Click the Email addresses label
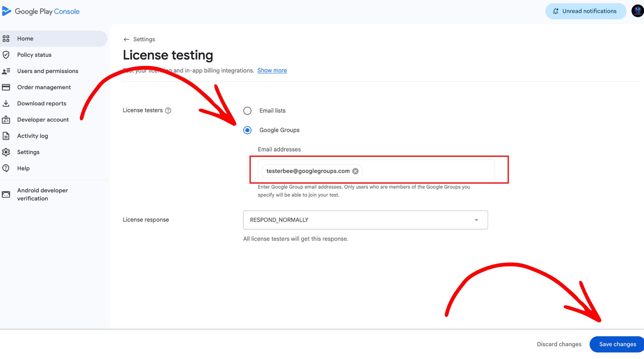Image resolution: width=644 pixels, height=359 pixels. click(x=279, y=150)
